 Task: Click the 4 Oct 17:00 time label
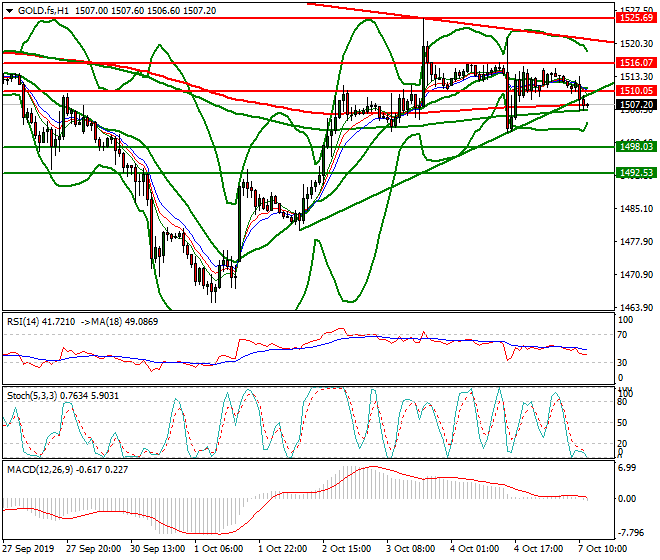click(x=538, y=549)
